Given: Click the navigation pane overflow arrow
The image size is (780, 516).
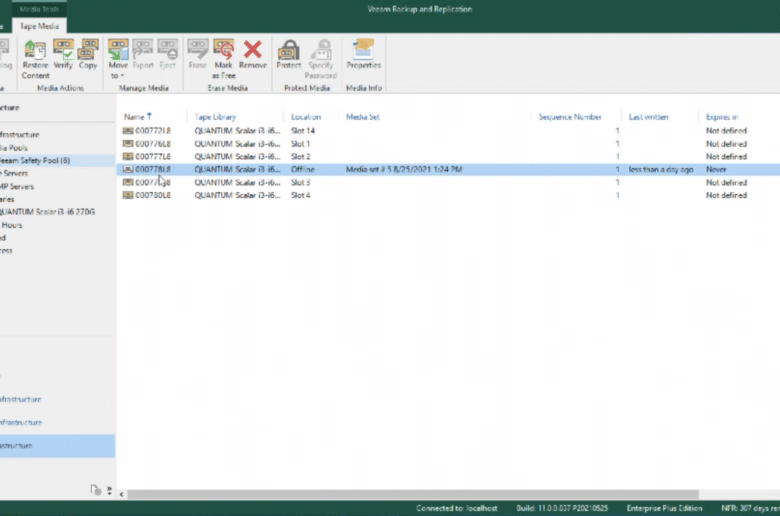Looking at the screenshot, I should coord(109,490).
